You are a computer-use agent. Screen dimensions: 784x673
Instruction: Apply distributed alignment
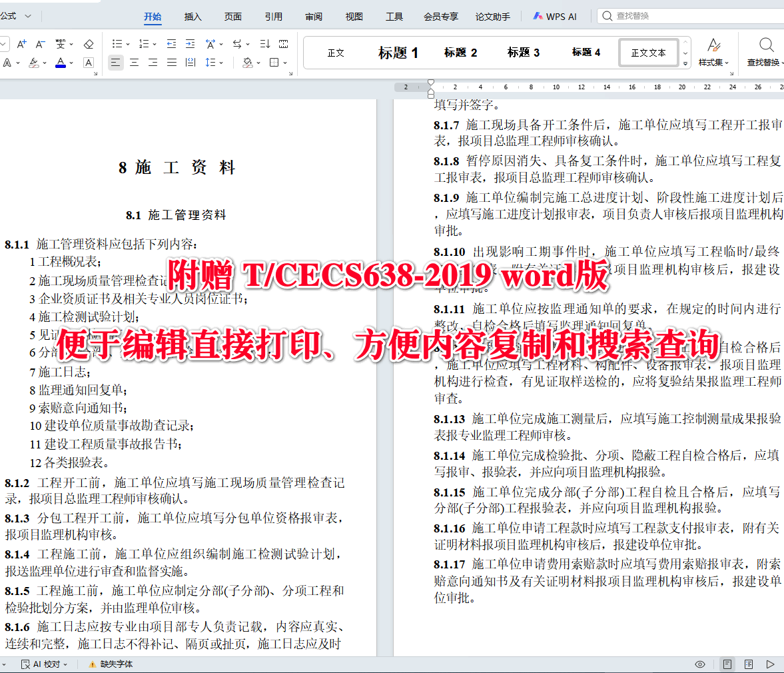(x=191, y=63)
